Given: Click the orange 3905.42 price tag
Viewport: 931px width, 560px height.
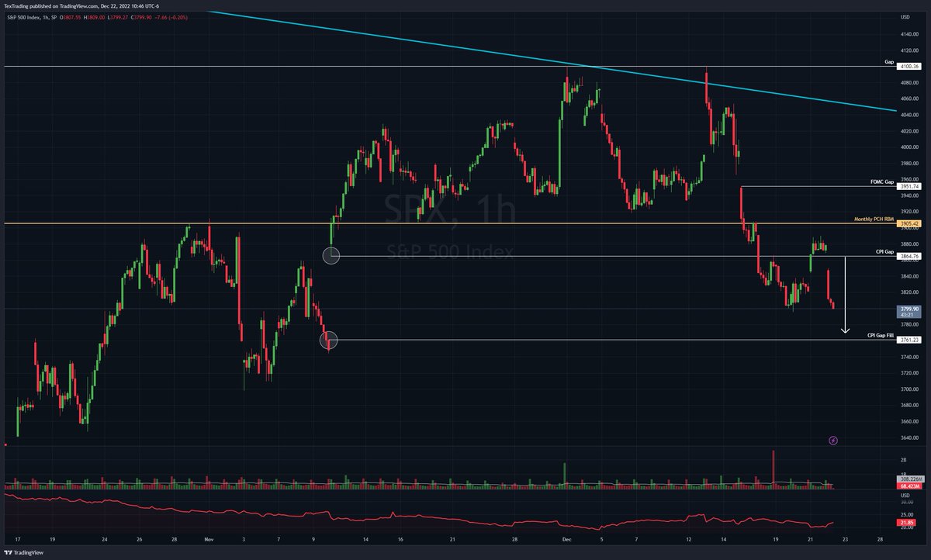Looking at the screenshot, I should pos(909,223).
